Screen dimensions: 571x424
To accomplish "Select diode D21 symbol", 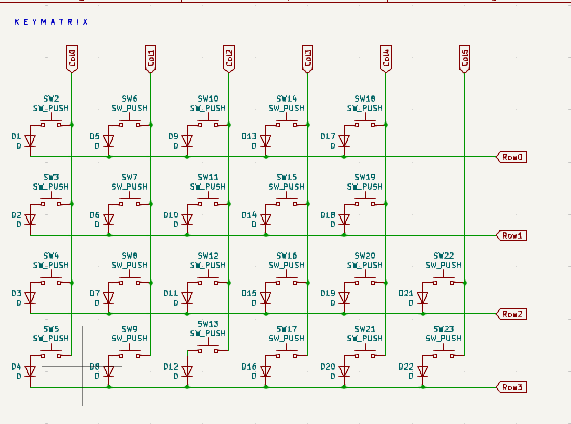I will pyautogui.click(x=423, y=298).
